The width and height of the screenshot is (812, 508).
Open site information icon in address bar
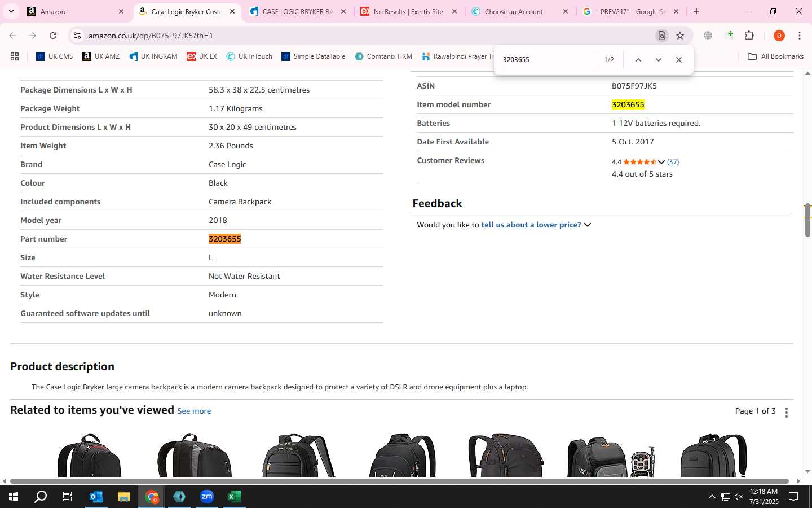pyautogui.click(x=77, y=36)
